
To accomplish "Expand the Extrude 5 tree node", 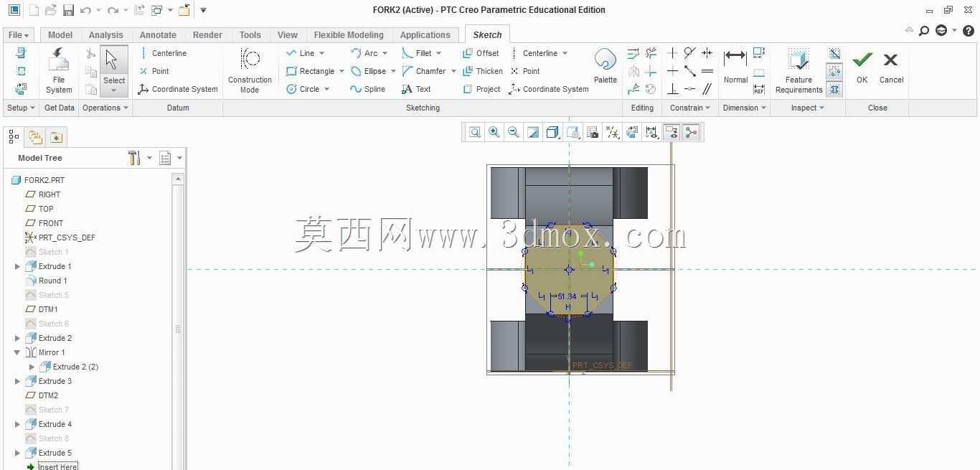I will coord(17,453).
